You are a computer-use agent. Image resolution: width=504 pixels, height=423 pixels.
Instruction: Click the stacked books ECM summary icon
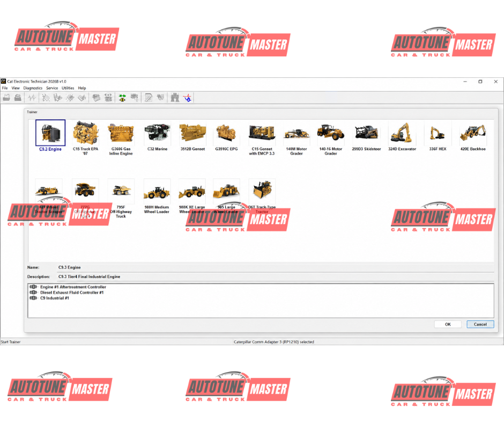pos(96,98)
